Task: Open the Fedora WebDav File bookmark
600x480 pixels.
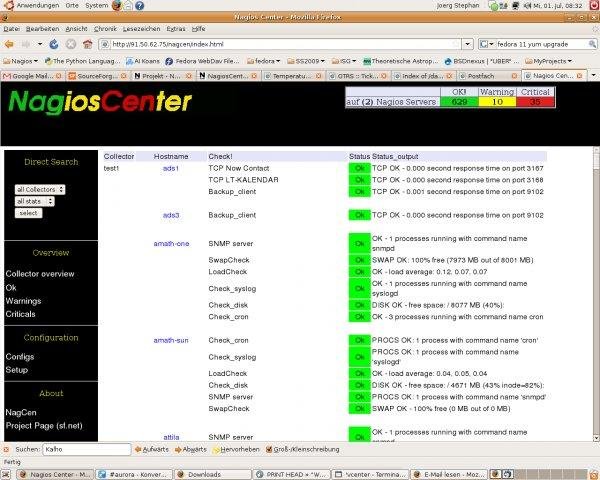Action: [202, 61]
